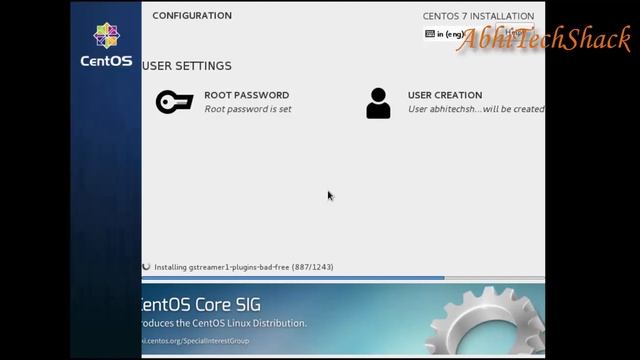
Task: Click the CentOS Core SIG banner heading
Action: click(201, 304)
